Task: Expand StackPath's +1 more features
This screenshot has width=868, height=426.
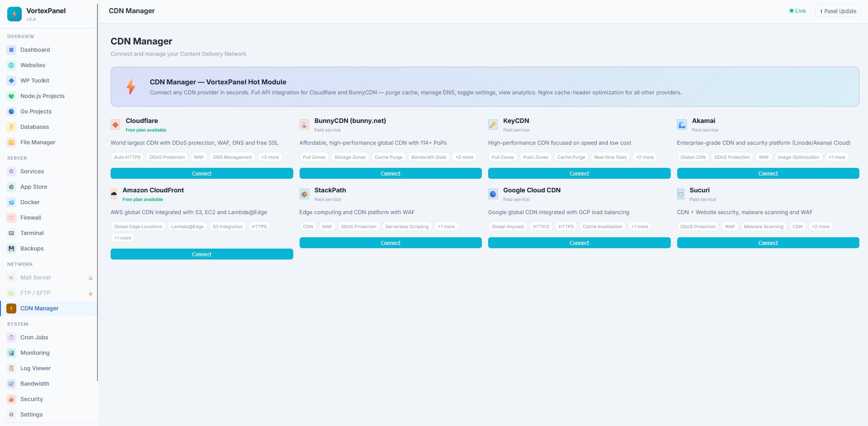Action: pyautogui.click(x=446, y=227)
